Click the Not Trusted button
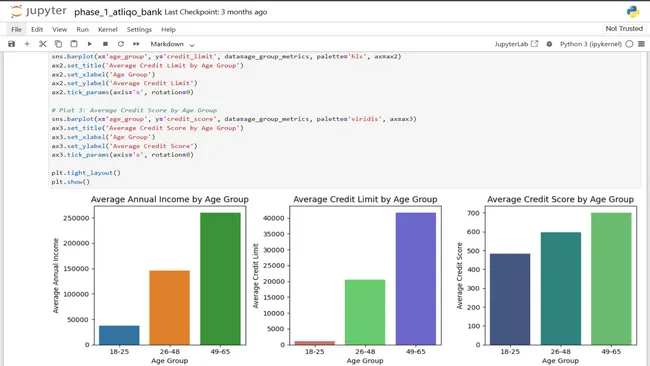650x366 pixels. point(624,29)
